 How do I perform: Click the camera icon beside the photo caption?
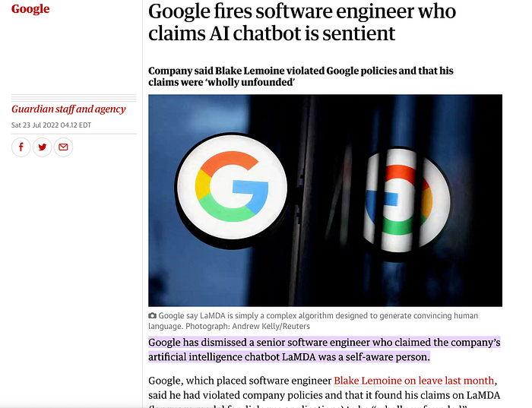(152, 315)
